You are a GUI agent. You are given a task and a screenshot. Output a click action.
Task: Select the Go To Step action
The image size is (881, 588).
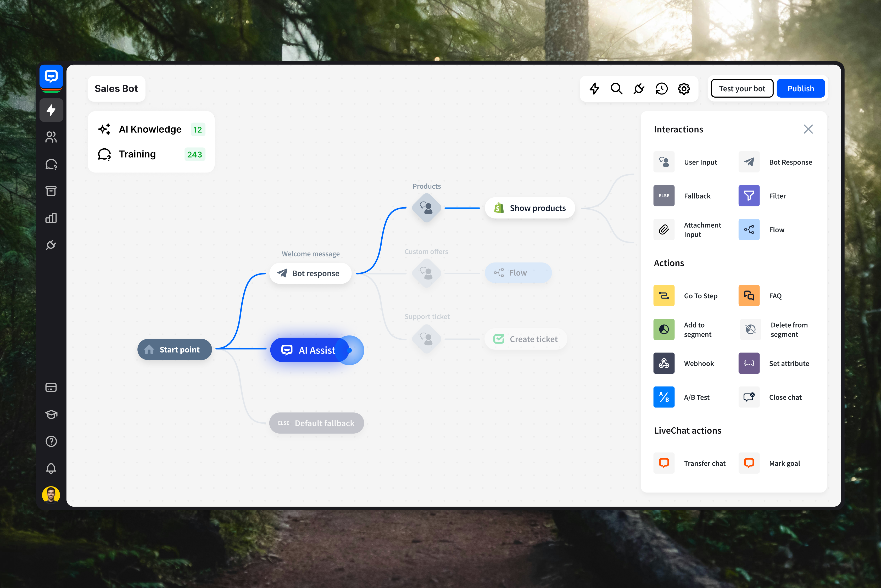tap(685, 295)
